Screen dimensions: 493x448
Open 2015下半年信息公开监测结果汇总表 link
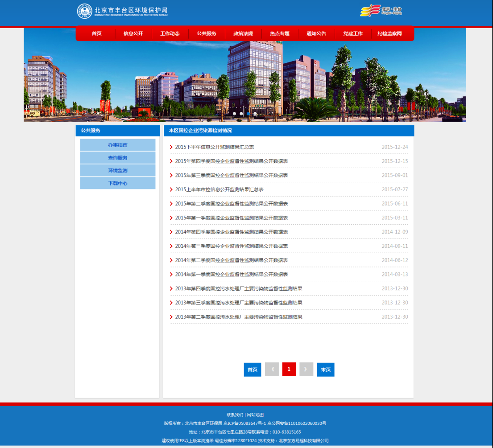coord(215,147)
